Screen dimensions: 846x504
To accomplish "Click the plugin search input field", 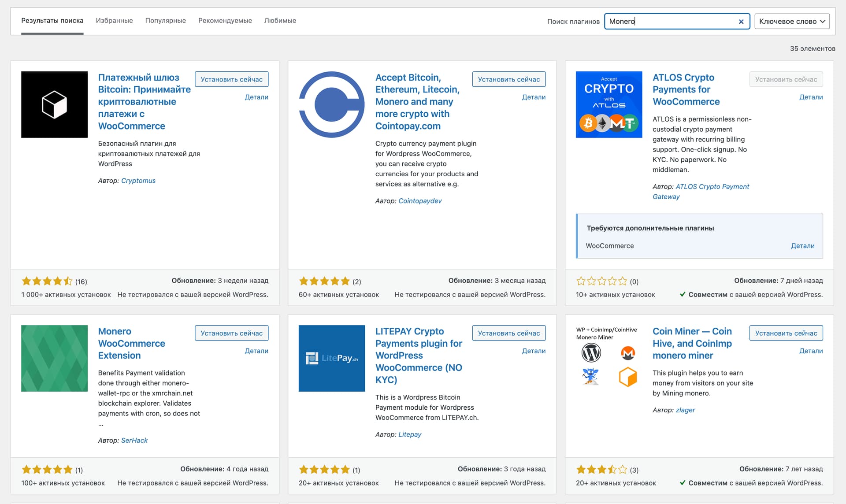I will coord(670,22).
